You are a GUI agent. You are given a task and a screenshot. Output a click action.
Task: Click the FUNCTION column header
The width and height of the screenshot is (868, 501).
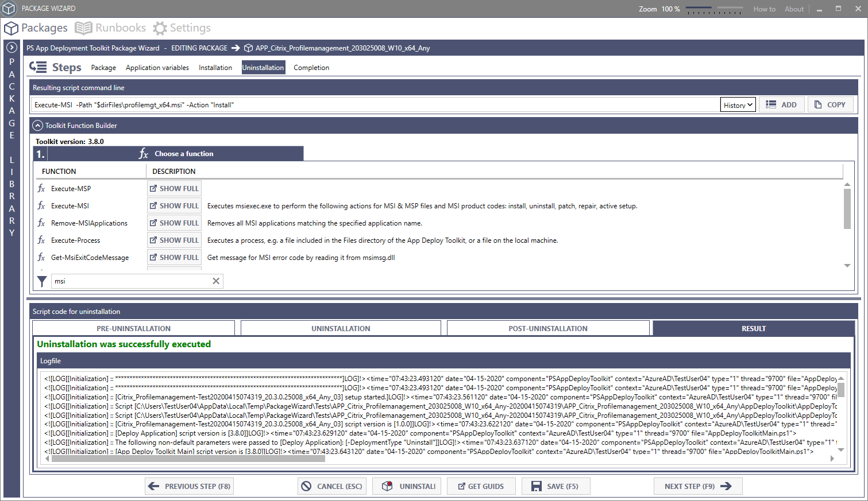click(59, 171)
